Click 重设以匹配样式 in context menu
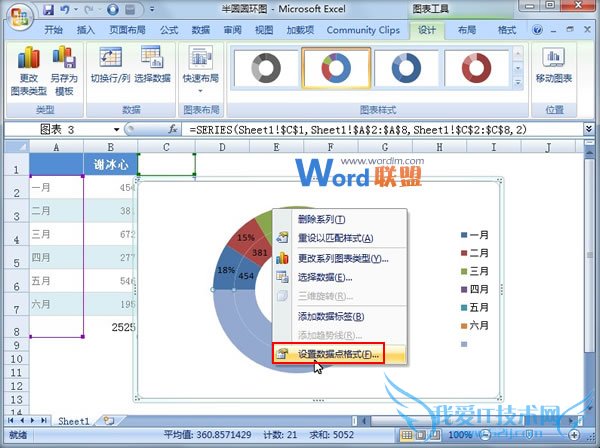Image resolution: width=600 pixels, height=448 pixels. pos(339,238)
